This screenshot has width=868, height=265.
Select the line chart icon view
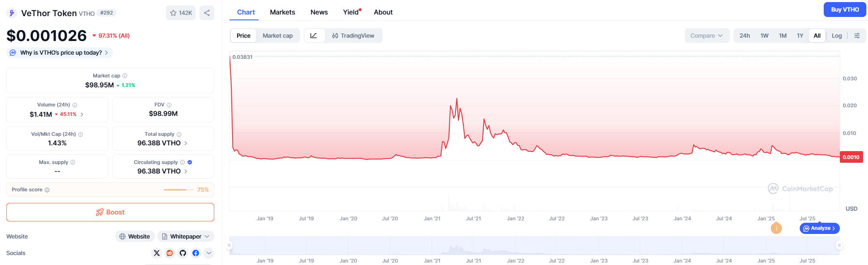(x=314, y=36)
